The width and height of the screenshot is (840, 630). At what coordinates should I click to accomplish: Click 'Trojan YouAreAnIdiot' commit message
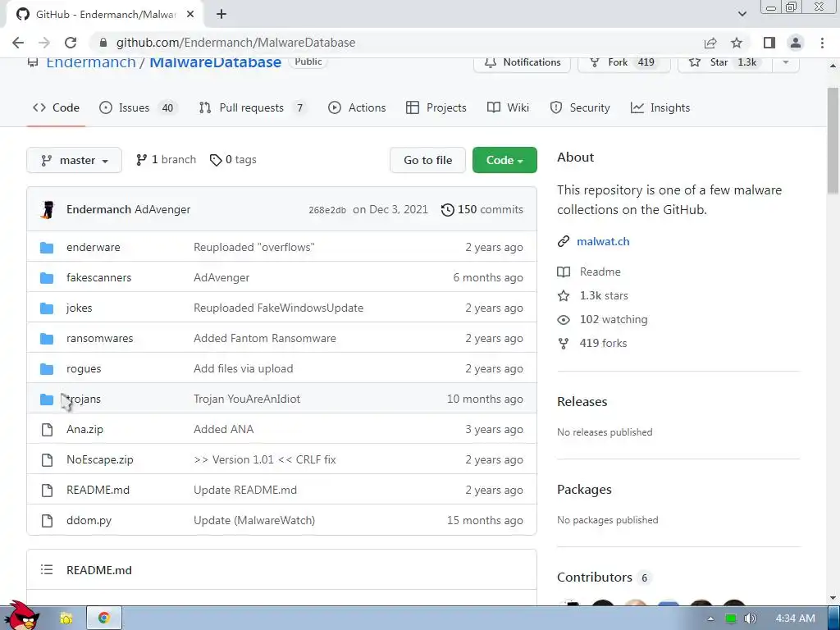pyautogui.click(x=247, y=399)
